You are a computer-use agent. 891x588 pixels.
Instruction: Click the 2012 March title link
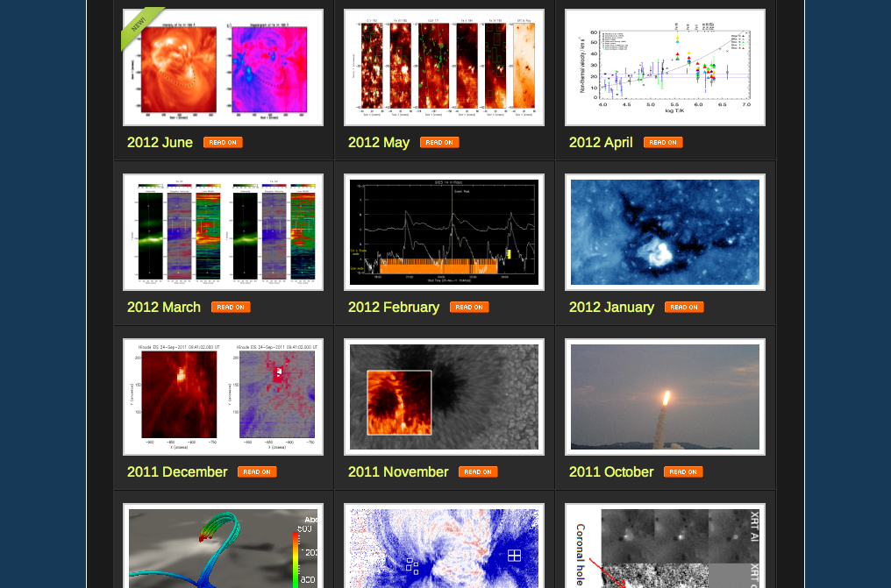164,308
